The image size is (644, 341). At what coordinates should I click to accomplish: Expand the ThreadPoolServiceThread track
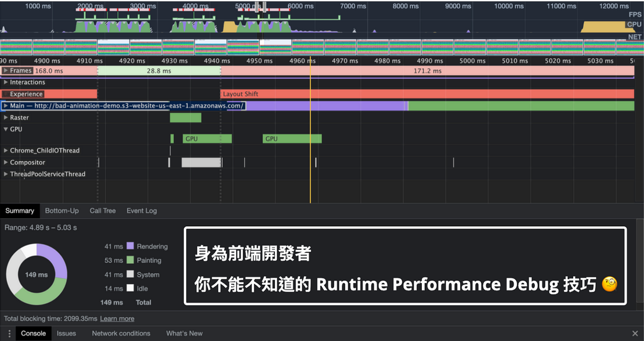click(6, 174)
